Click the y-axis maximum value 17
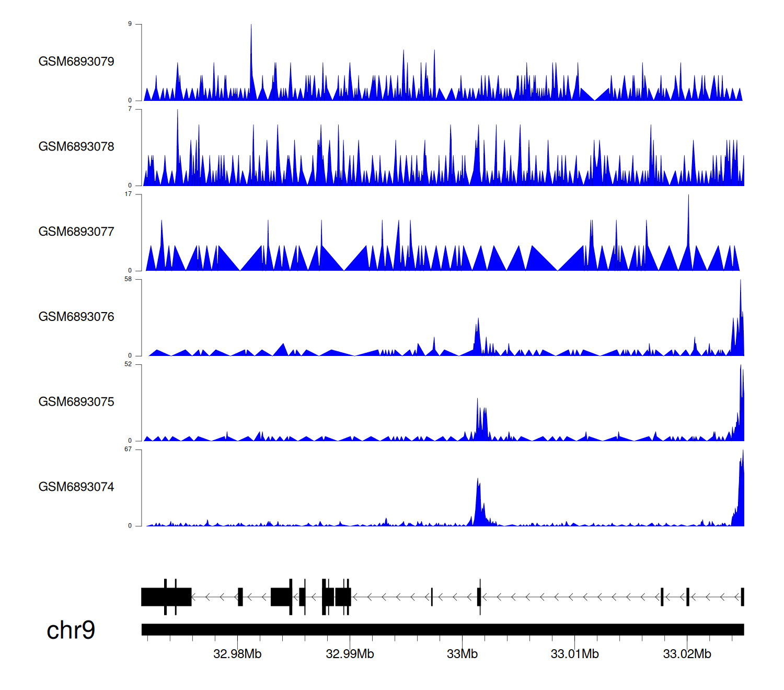784x690 pixels. [x=128, y=194]
